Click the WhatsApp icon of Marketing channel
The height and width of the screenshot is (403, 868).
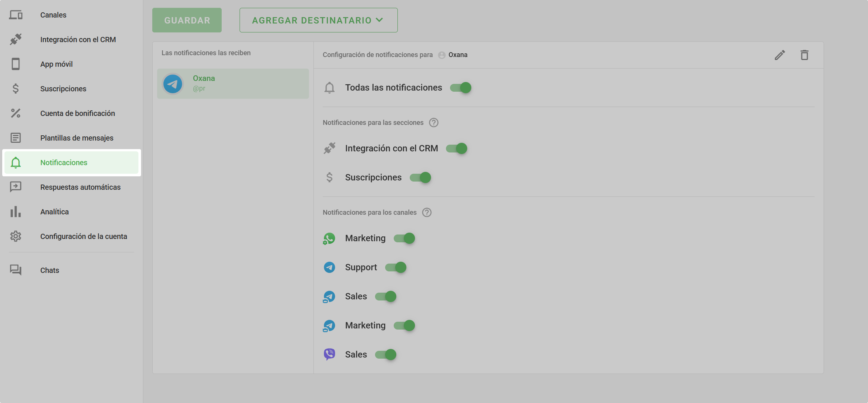pos(329,239)
